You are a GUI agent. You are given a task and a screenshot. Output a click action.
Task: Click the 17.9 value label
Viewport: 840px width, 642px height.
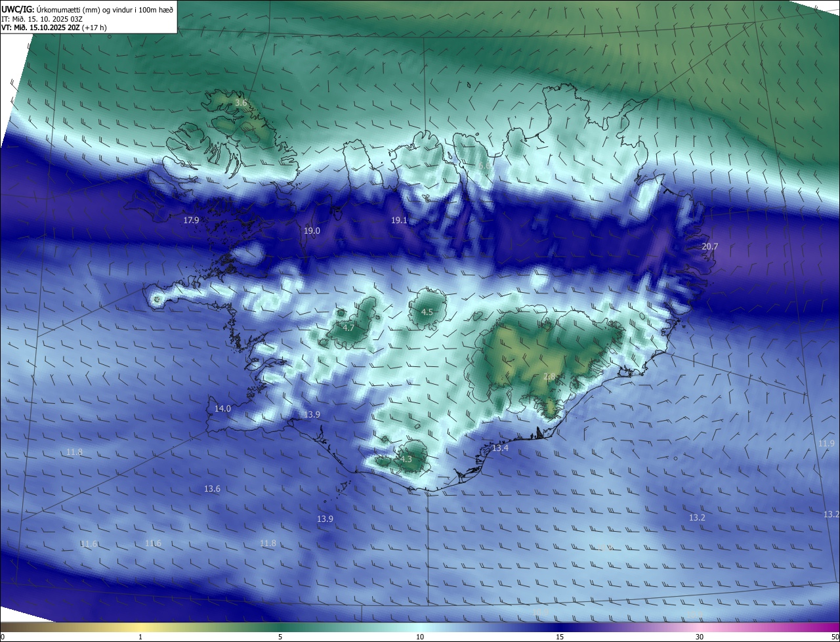click(x=191, y=221)
